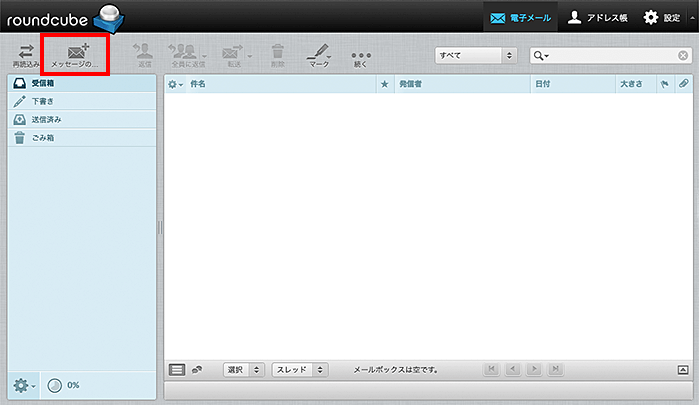The width and height of the screenshot is (699, 405).
Task: Open the 選択 selection dropdown
Action: [x=244, y=370]
